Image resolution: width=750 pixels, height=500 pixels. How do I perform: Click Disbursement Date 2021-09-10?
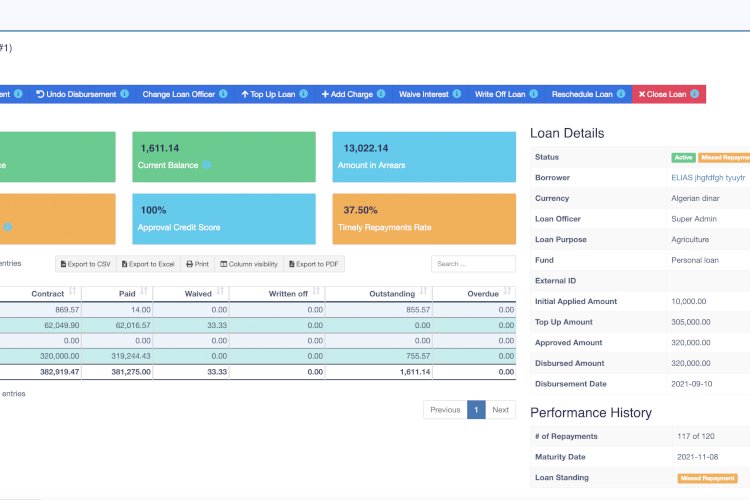(x=692, y=384)
